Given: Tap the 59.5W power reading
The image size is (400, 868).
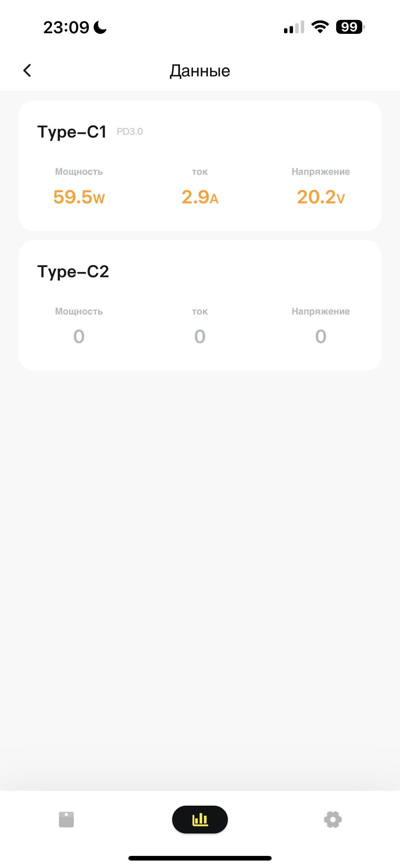Looking at the screenshot, I should pyautogui.click(x=79, y=197).
